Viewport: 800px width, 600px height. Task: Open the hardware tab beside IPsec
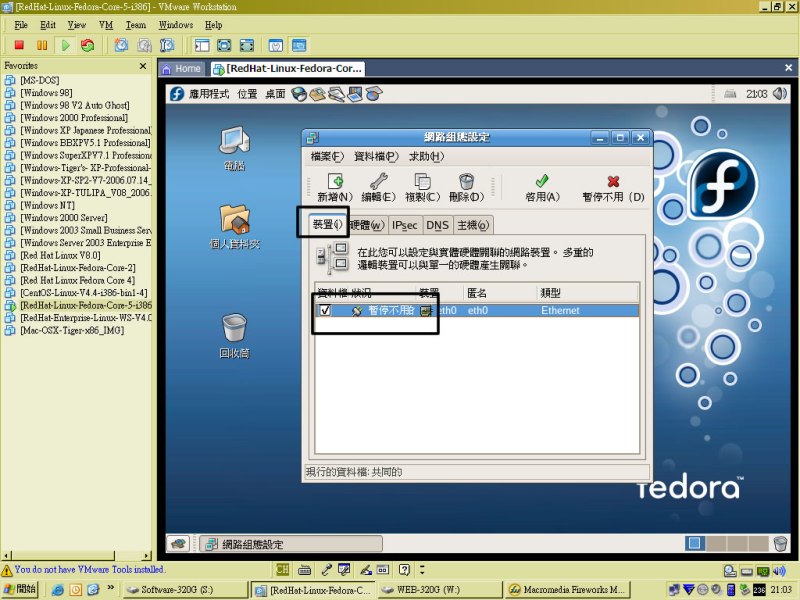point(367,225)
